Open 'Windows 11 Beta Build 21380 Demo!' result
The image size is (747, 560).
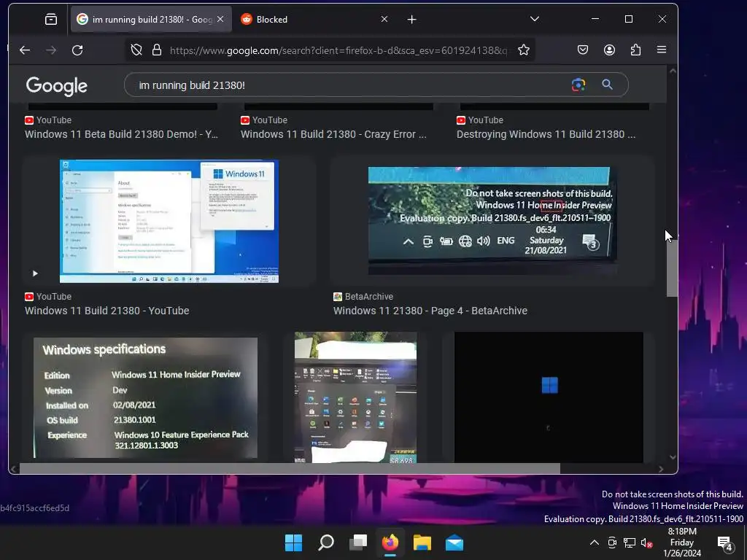122,134
